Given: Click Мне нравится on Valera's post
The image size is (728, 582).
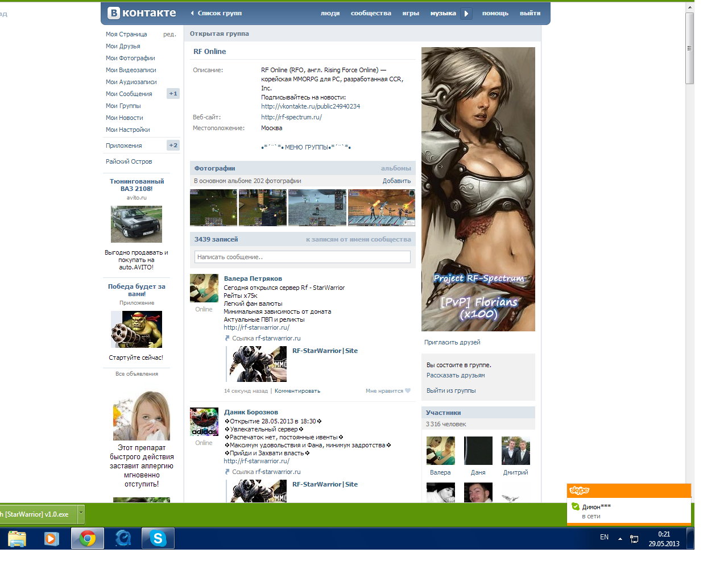Looking at the screenshot, I should click(x=384, y=391).
